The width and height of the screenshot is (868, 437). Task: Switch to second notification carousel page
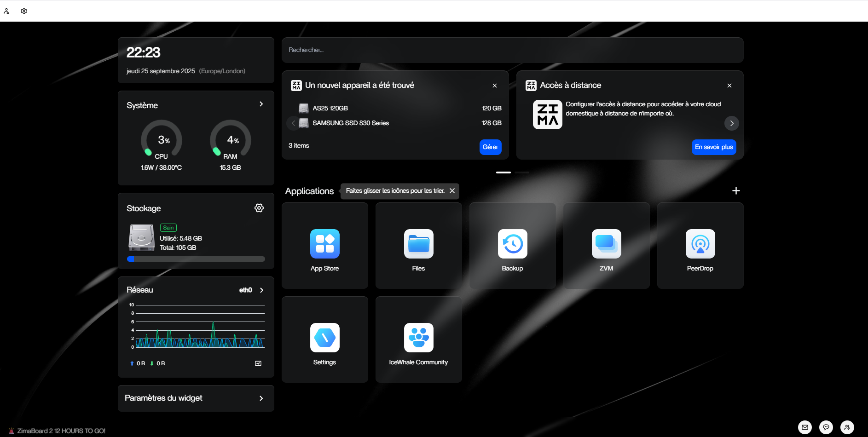pyautogui.click(x=522, y=172)
